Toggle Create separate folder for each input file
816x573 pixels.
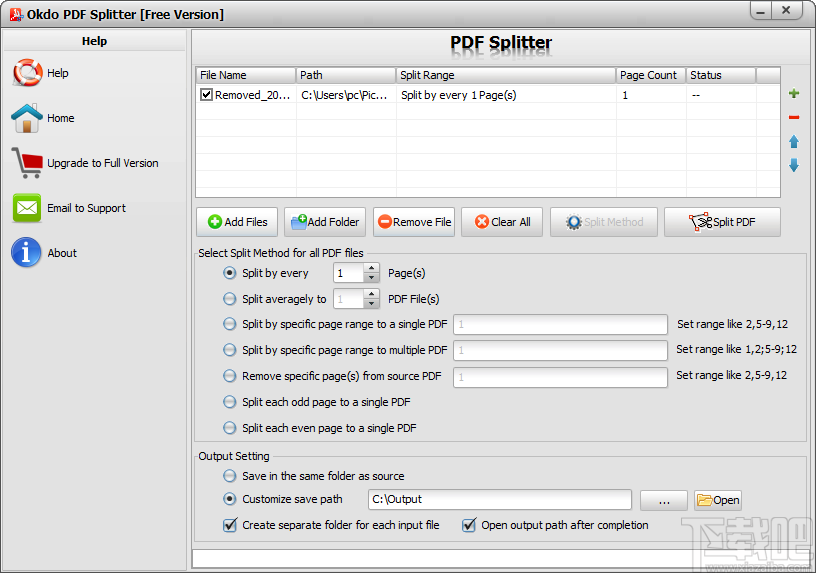tap(230, 525)
